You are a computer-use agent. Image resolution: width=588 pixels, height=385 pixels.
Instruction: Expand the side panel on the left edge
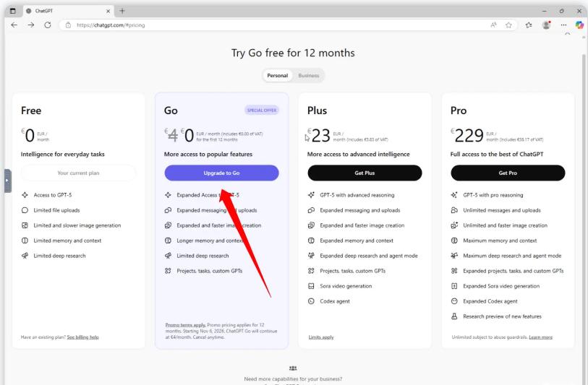tap(7, 180)
